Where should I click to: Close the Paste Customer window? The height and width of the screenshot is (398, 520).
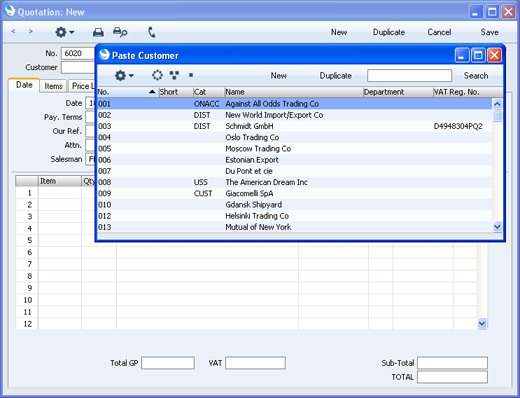494,55
